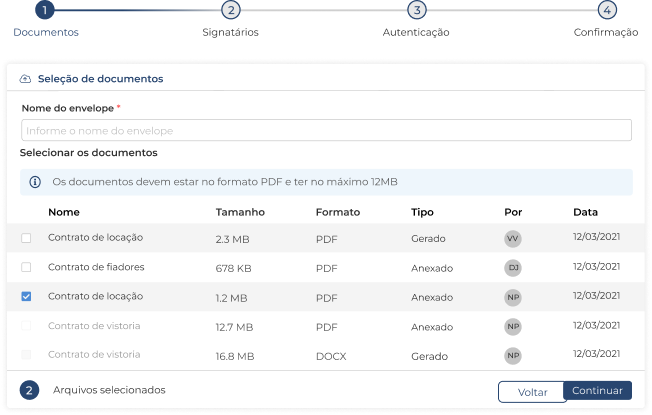
Task: Click Anexado type in the 678 KB row
Action: [432, 268]
